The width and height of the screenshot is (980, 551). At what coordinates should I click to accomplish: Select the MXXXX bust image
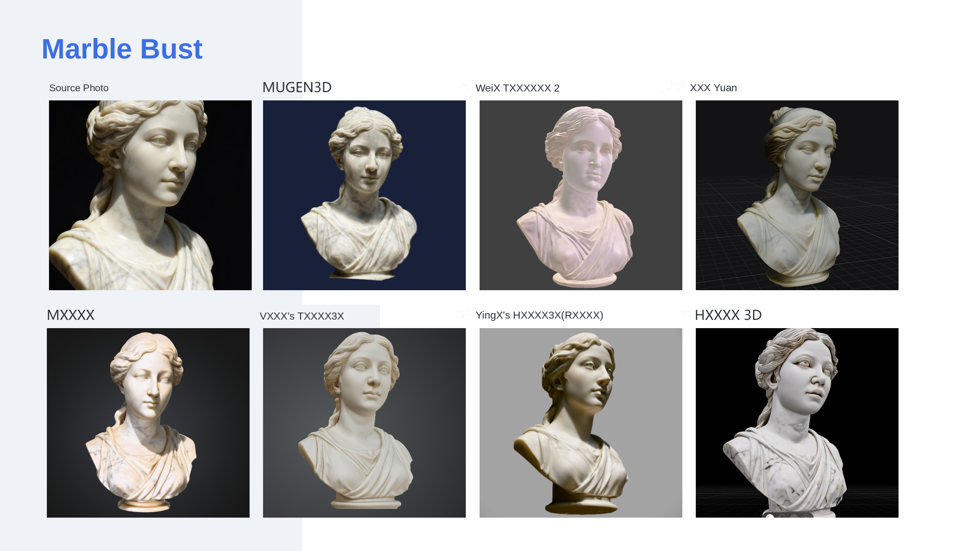click(148, 422)
